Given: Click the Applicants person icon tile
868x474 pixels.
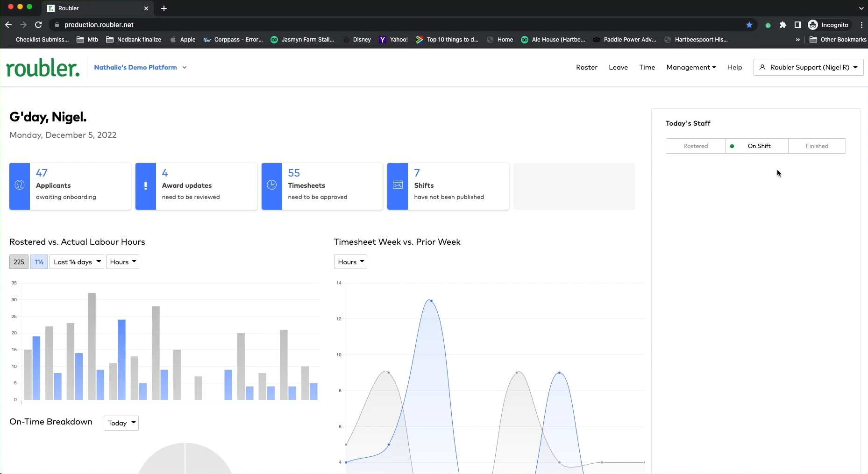Looking at the screenshot, I should [20, 186].
